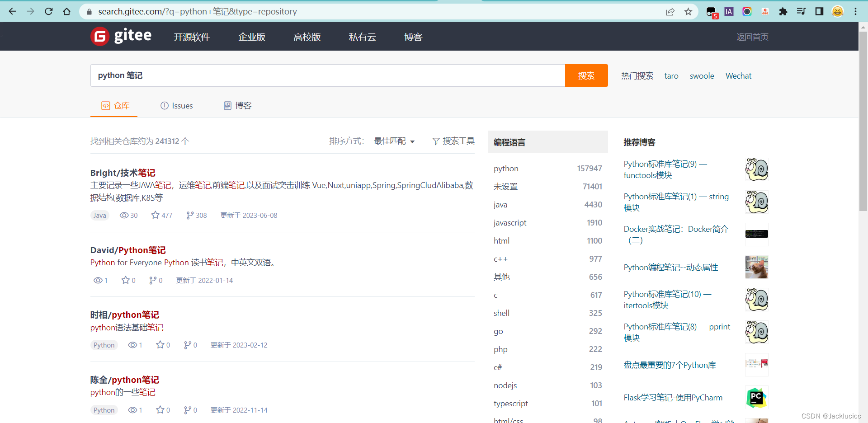The image size is (868, 423).
Task: Click the fork icon for 时相/python笔记
Action: [188, 345]
